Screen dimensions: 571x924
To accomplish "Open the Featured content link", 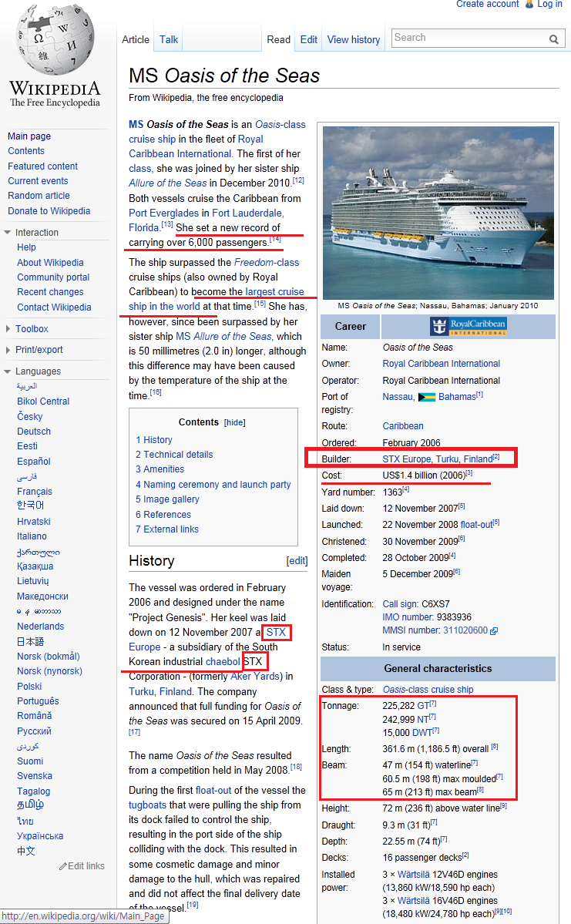I will coord(42,166).
